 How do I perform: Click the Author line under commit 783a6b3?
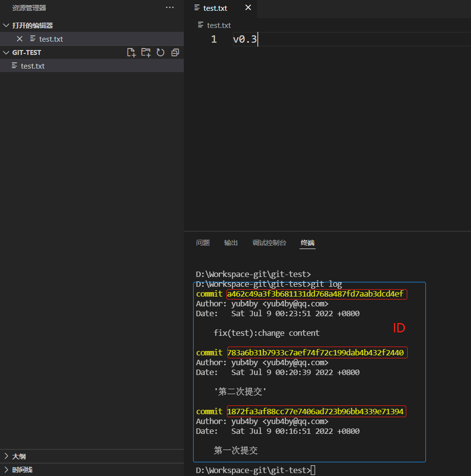262,362
